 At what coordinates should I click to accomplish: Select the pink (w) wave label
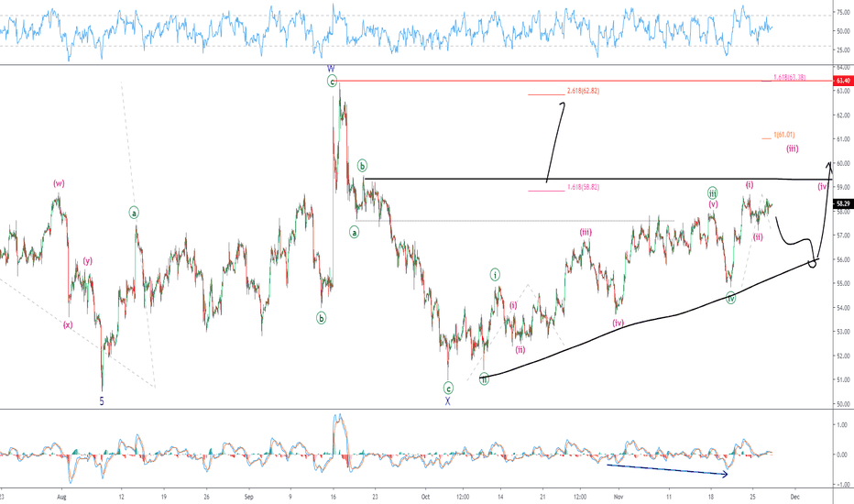pyautogui.click(x=59, y=183)
